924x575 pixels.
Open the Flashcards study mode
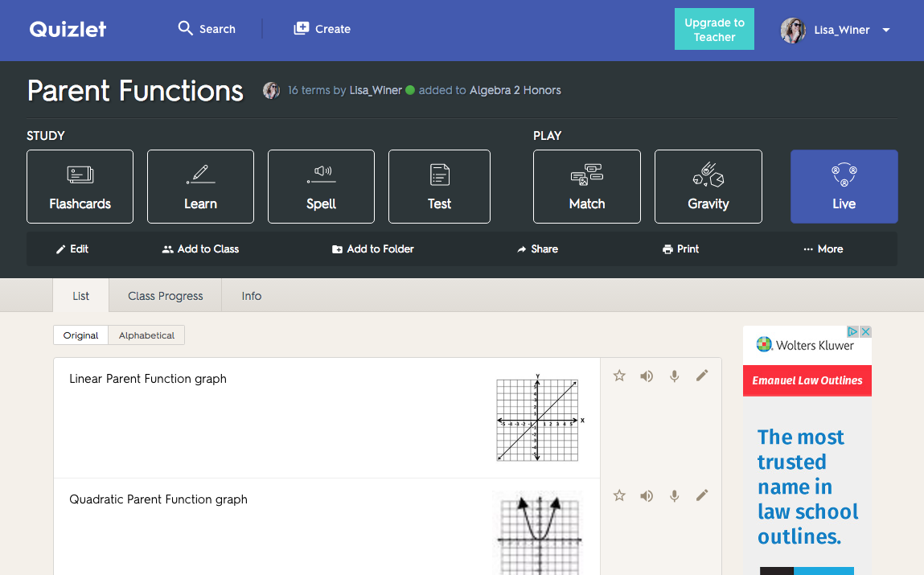coord(80,187)
